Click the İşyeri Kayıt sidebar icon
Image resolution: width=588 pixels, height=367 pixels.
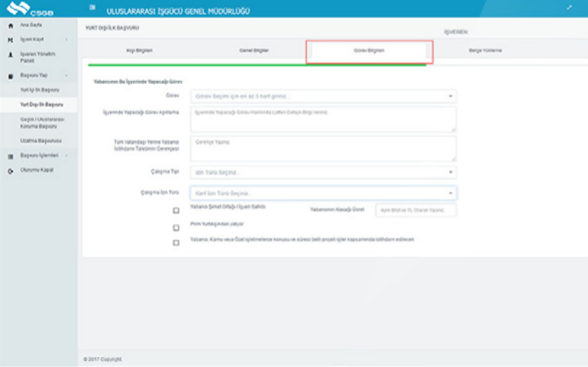[x=10, y=39]
